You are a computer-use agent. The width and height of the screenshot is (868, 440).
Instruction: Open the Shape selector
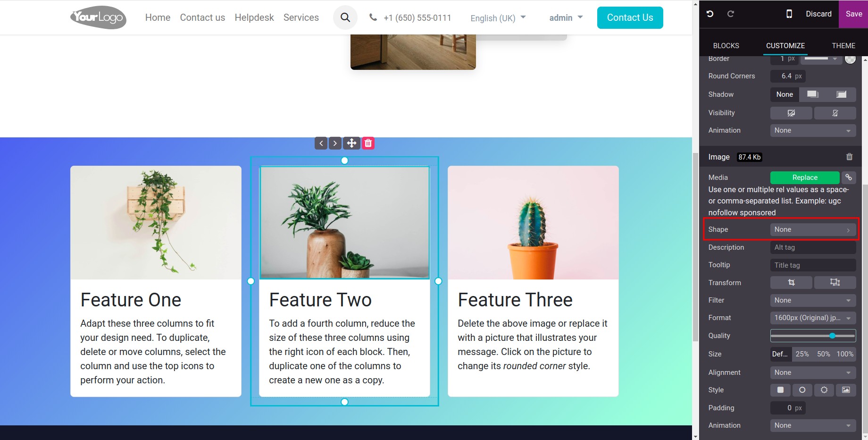pyautogui.click(x=813, y=229)
